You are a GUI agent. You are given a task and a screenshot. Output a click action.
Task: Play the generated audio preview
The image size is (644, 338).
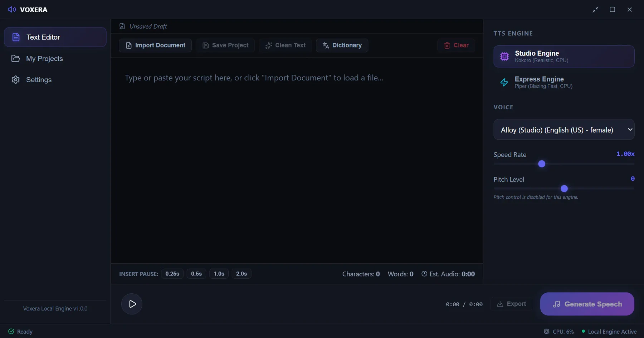(x=132, y=304)
